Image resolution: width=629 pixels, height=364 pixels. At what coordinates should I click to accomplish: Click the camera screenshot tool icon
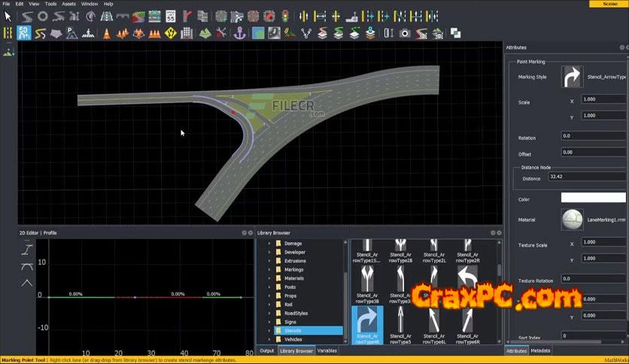[405, 32]
